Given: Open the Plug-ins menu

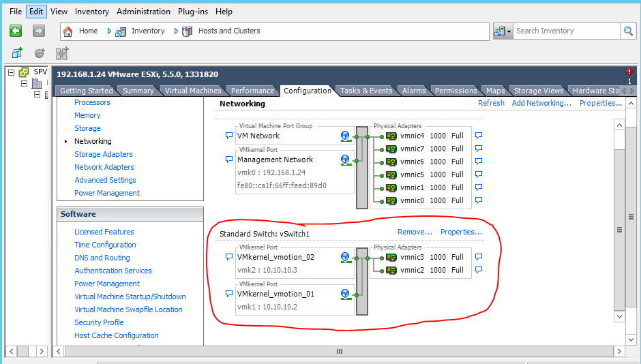Looking at the screenshot, I should point(193,12).
